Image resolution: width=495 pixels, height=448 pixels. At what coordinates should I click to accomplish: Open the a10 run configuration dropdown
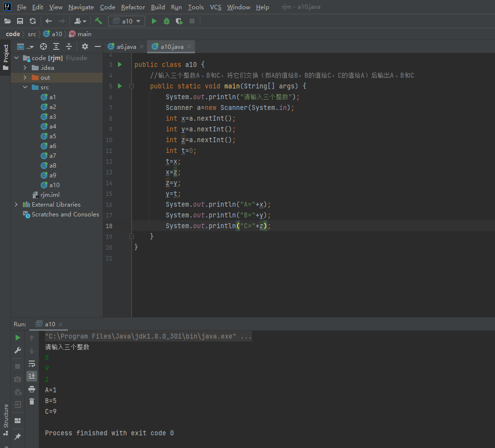tap(127, 21)
